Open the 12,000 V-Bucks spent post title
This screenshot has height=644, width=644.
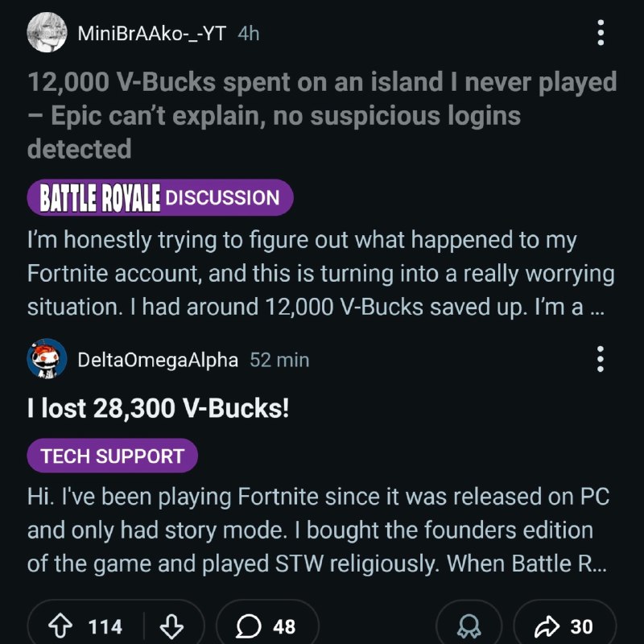pyautogui.click(x=320, y=115)
